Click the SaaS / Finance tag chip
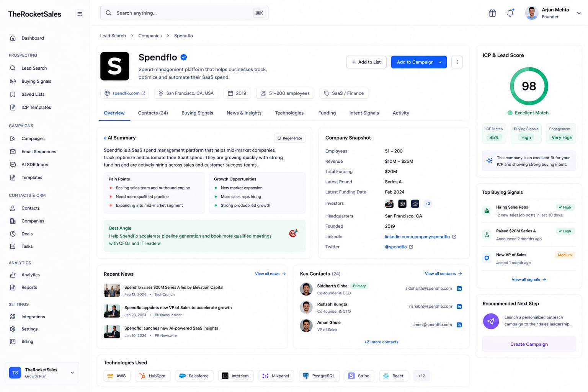The height and width of the screenshot is (392, 588). [x=344, y=93]
